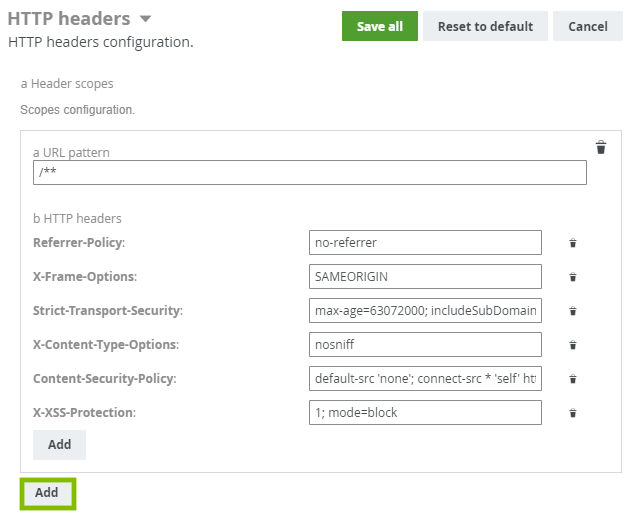Click the Save all button

379,26
